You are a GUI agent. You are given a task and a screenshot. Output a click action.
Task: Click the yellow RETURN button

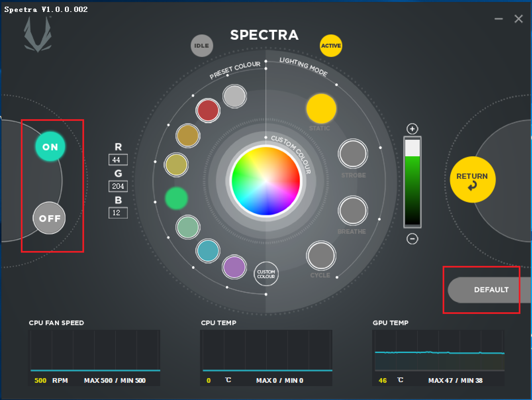473,179
